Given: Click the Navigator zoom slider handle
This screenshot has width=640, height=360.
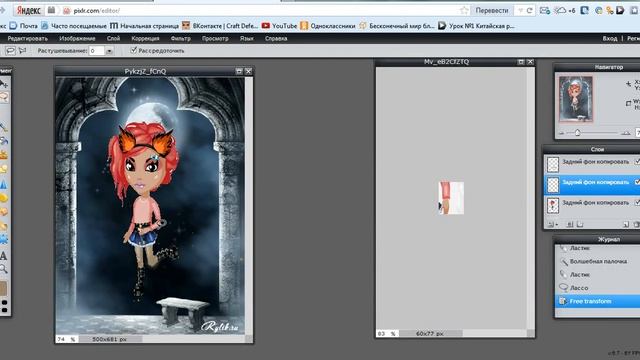Looking at the screenshot, I should [577, 133].
